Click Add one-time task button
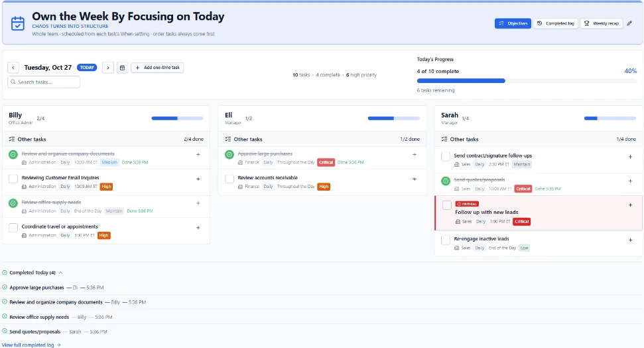 [x=157, y=68]
